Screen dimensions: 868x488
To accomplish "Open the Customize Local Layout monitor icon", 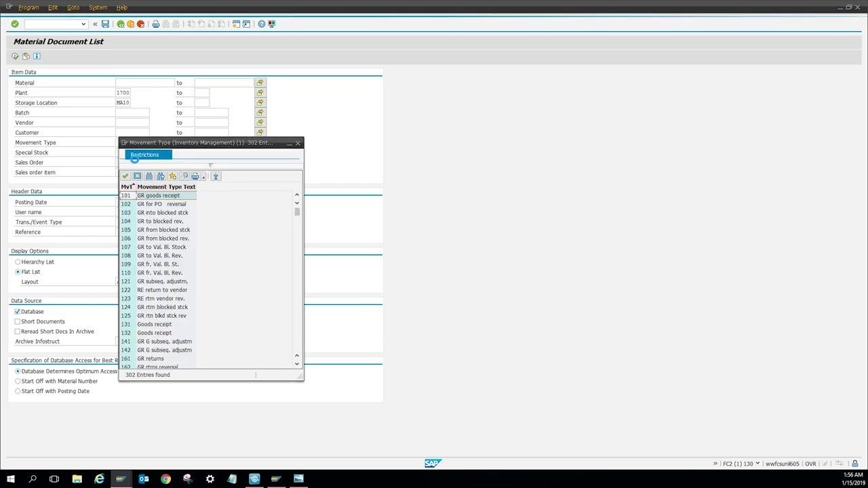I will (272, 24).
